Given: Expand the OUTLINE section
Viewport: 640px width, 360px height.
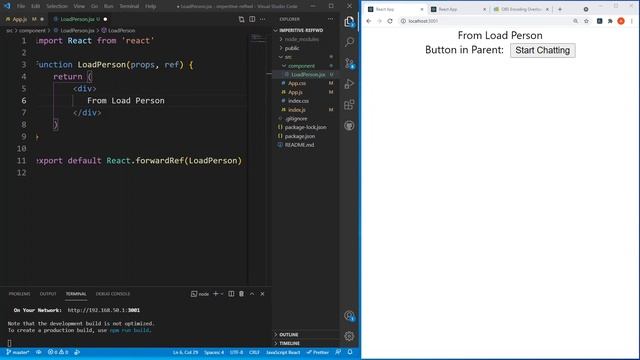Looking at the screenshot, I should point(289,335).
